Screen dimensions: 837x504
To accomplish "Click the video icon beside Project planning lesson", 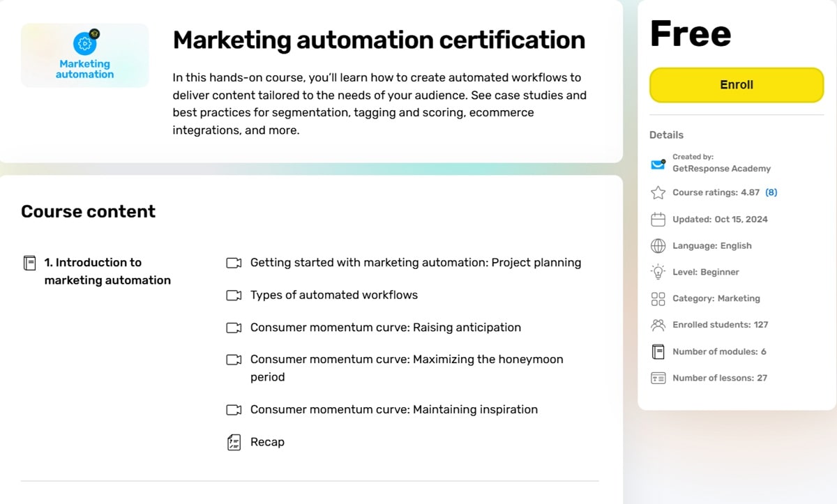I will pos(234,263).
